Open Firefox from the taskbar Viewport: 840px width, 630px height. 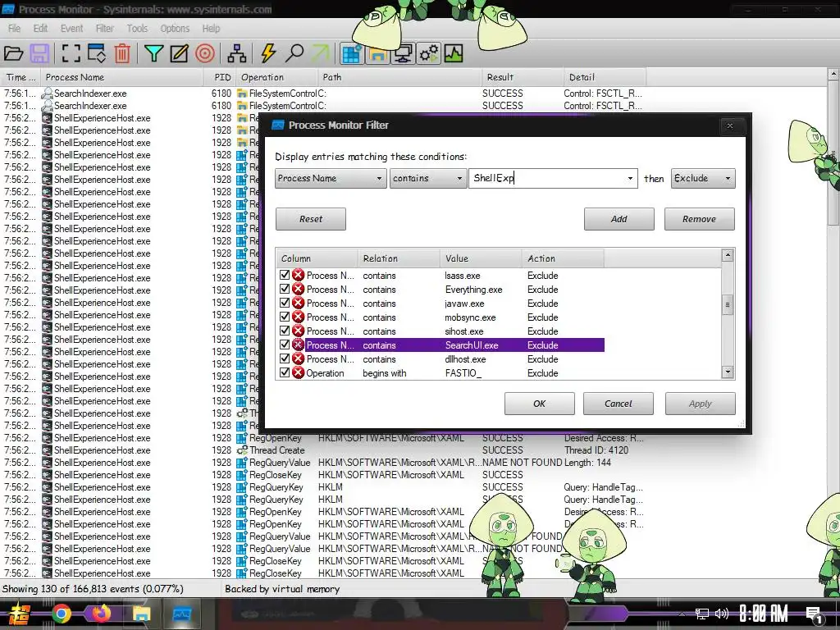pos(101,614)
